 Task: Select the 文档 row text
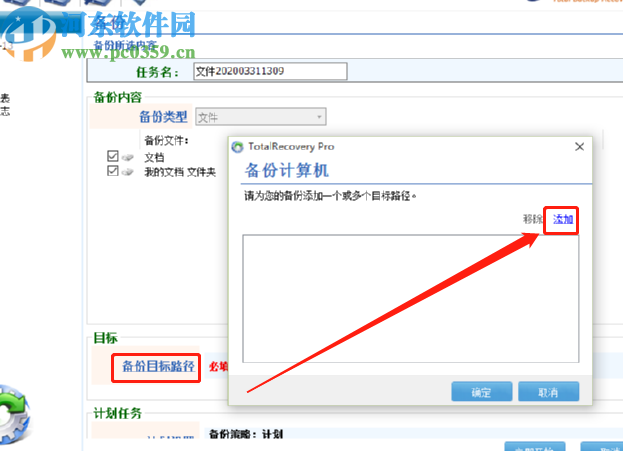pos(154,158)
